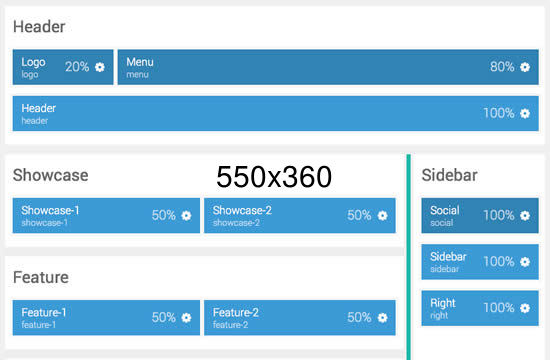Image resolution: width=550 pixels, height=360 pixels.
Task: Select the Sidebar position block
Action: (480, 262)
